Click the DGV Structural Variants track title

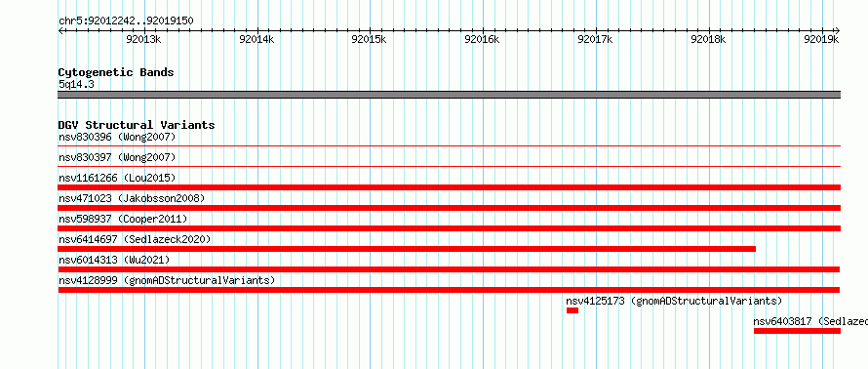(x=137, y=125)
